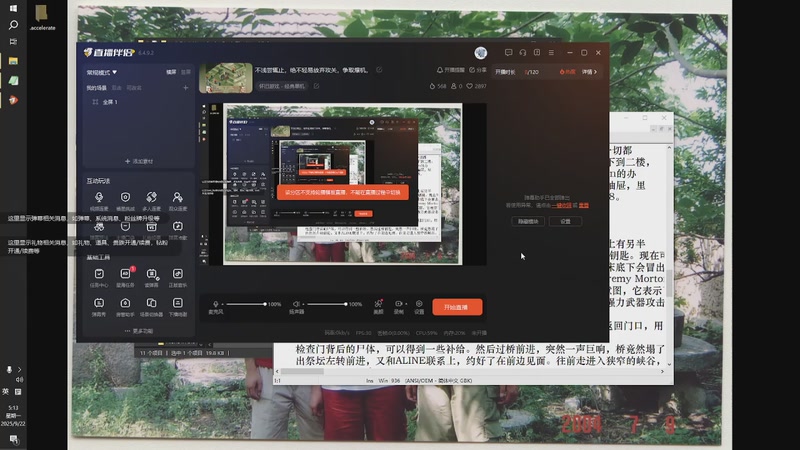This screenshot has width=800, height=450.
Task: Open the 正版音乐 tool
Action: pos(178,278)
